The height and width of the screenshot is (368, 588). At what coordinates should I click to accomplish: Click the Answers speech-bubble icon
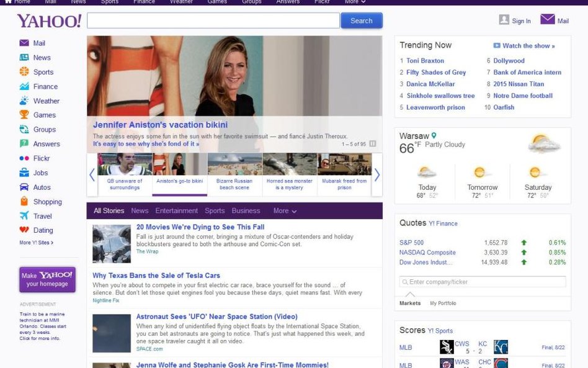(24, 144)
